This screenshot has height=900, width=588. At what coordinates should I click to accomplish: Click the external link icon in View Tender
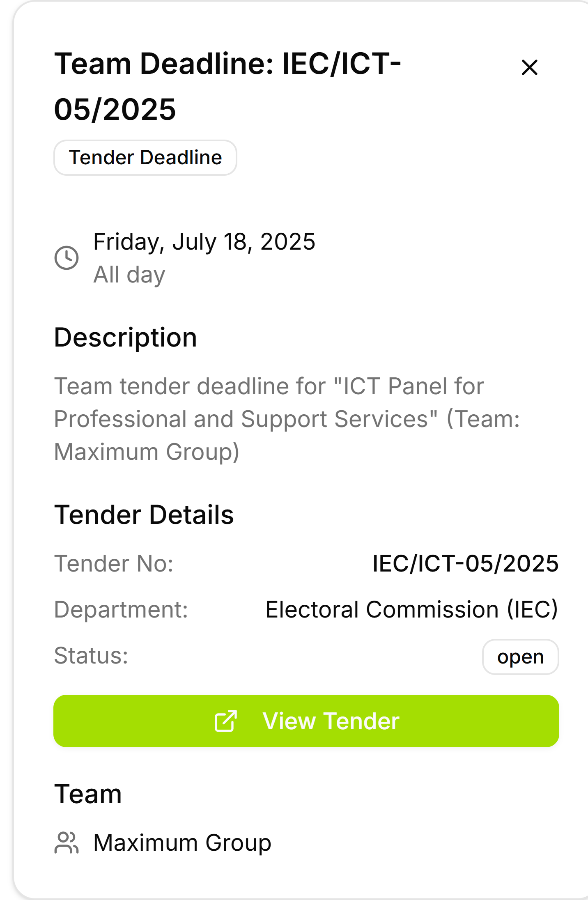click(225, 721)
